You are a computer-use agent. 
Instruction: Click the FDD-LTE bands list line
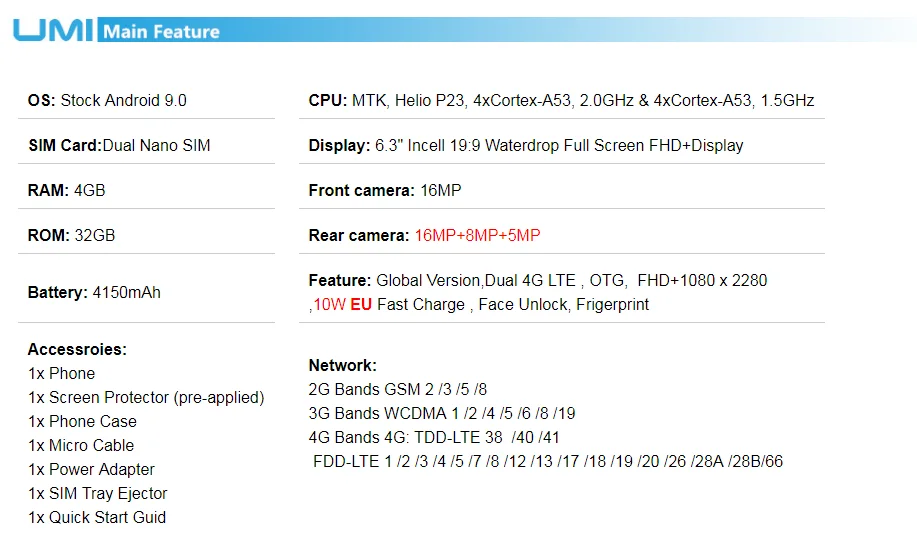(x=548, y=461)
